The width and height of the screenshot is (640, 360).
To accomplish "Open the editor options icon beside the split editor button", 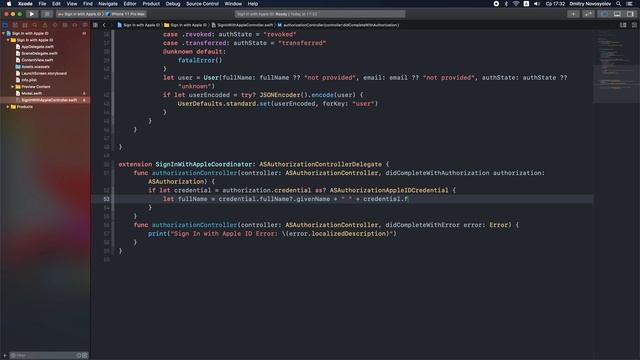I will point(623,25).
